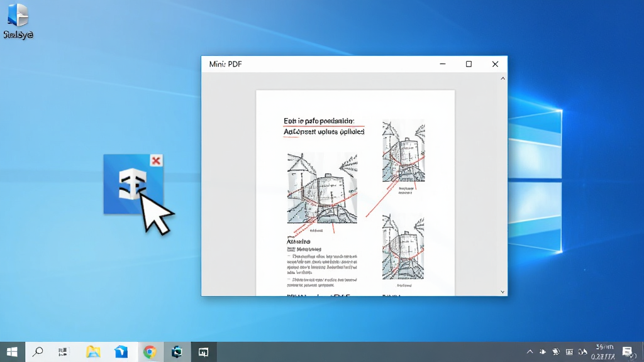Screen dimensions: 644x362
Task: Open taskbar search magnifier
Action: pyautogui.click(x=38, y=352)
